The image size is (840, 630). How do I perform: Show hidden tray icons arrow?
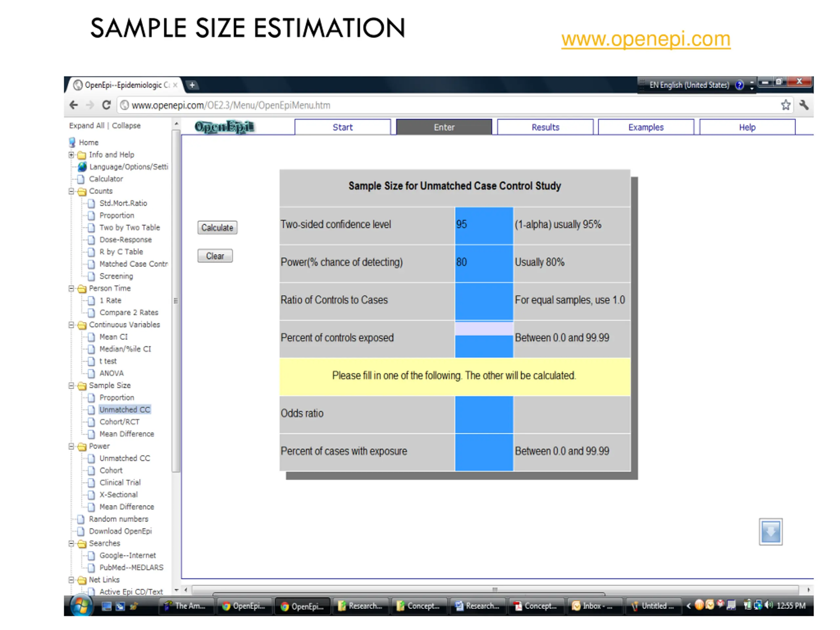pos(688,606)
